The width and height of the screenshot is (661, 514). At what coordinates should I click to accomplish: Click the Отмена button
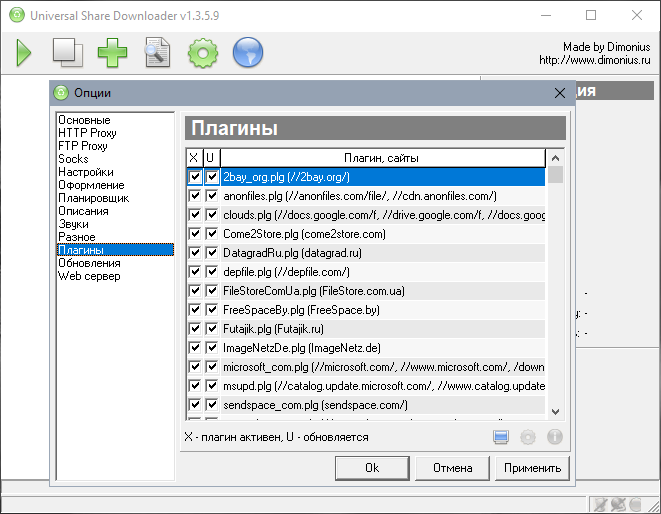452,468
